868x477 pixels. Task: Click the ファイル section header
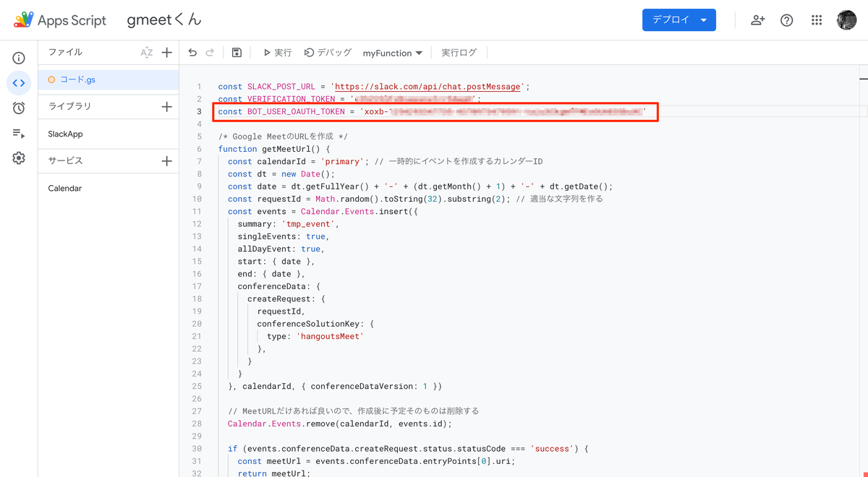click(x=65, y=53)
